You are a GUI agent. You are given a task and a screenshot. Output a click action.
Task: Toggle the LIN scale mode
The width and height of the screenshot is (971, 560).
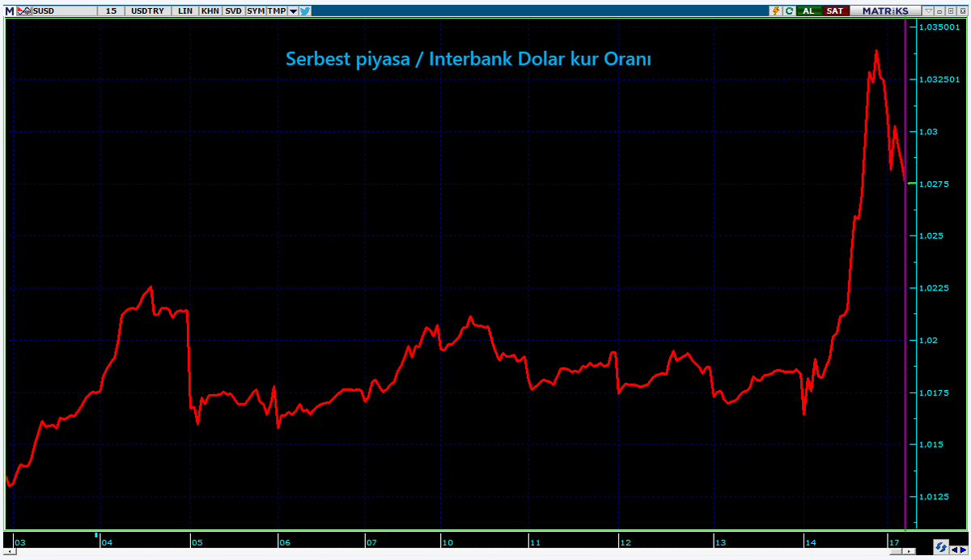185,11
